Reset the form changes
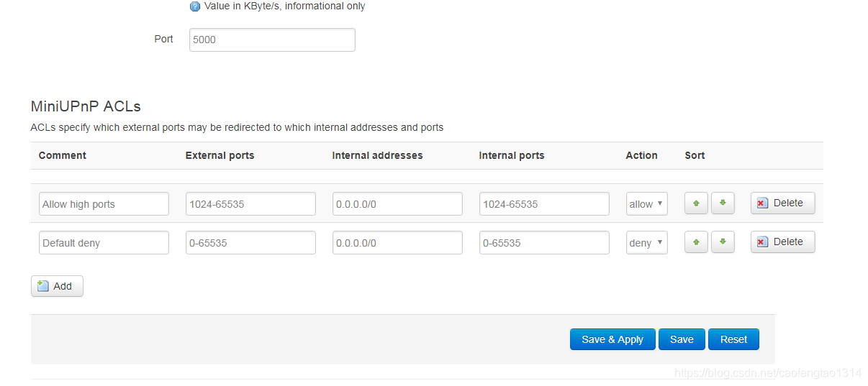Viewport: 868px width, 386px height. coord(733,339)
